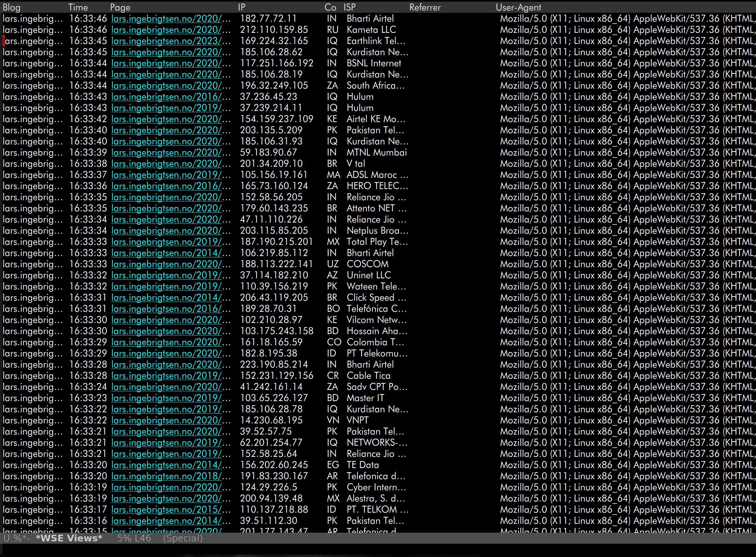The width and height of the screenshot is (756, 557).
Task: Click *WSE Views* buffer name in mode line
Action: (69, 538)
